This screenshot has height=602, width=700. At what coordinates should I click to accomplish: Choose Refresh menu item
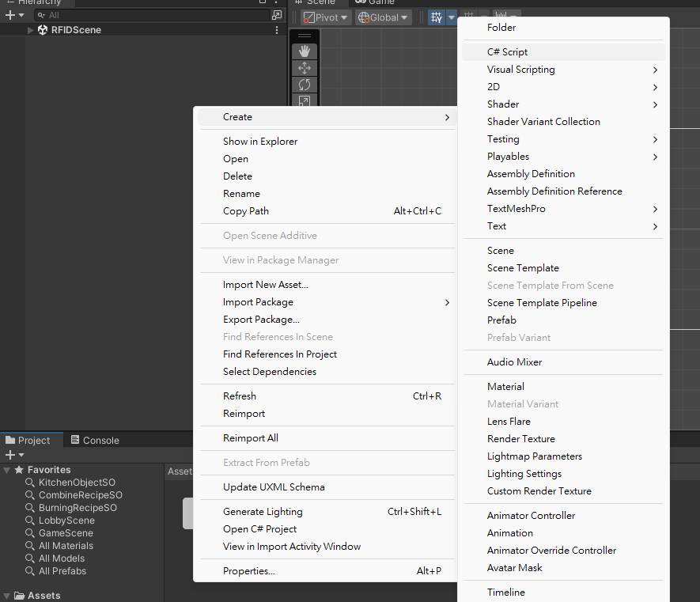click(327, 396)
